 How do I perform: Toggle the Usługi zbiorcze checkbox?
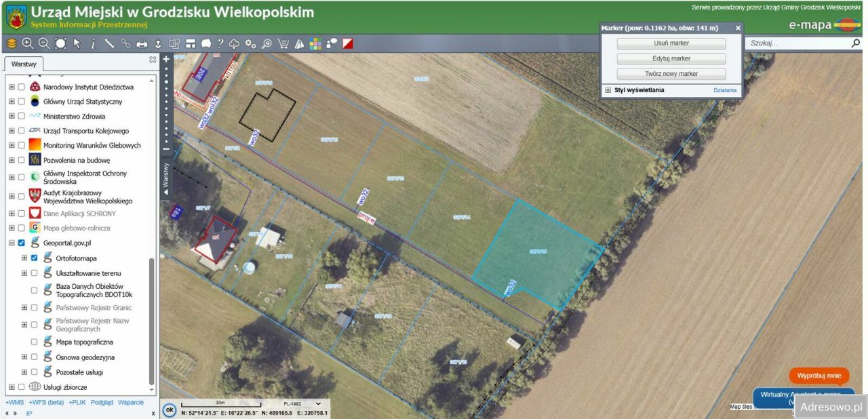point(22,387)
